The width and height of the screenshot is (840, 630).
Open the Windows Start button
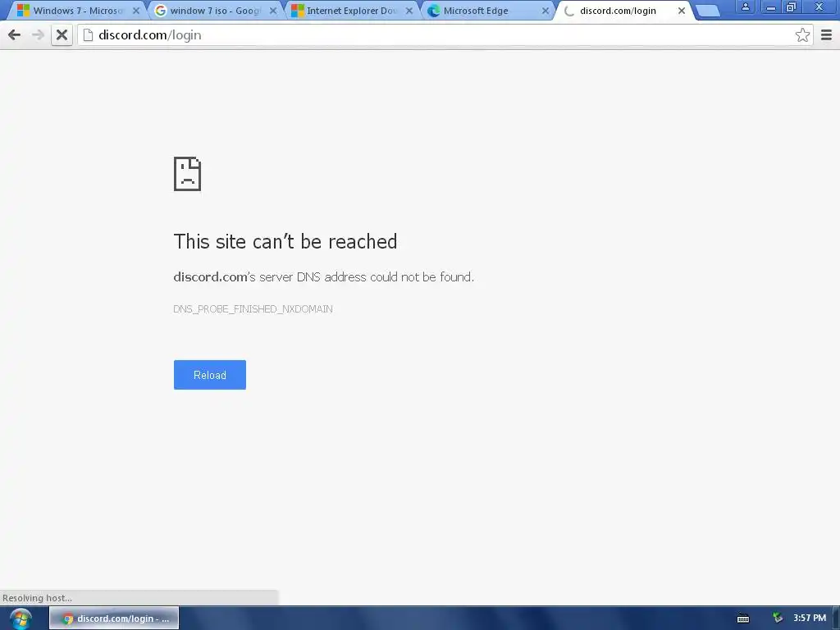(x=21, y=619)
